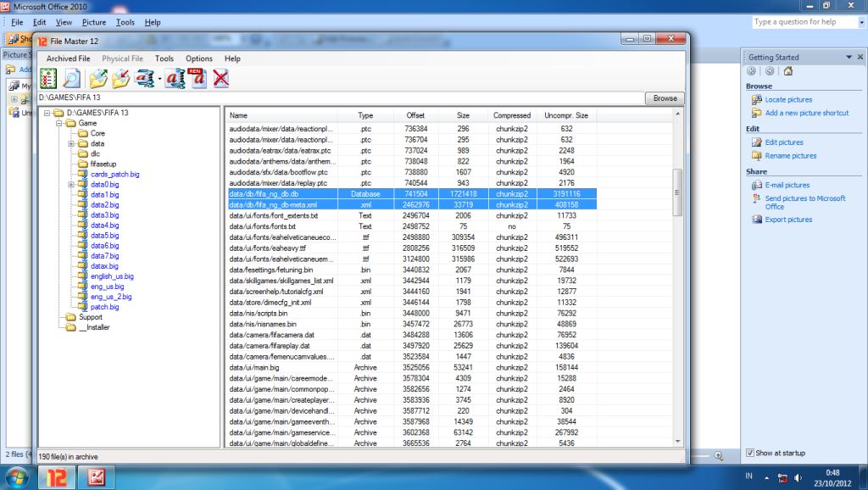Viewport: 868px width, 490px height.
Task: Select the Support folder in tree
Action: (90, 317)
